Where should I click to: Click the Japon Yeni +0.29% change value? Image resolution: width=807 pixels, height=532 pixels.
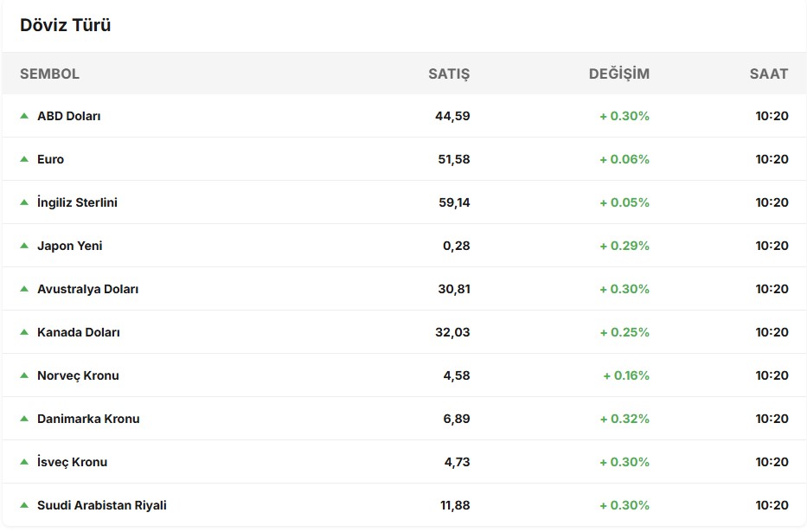click(624, 246)
